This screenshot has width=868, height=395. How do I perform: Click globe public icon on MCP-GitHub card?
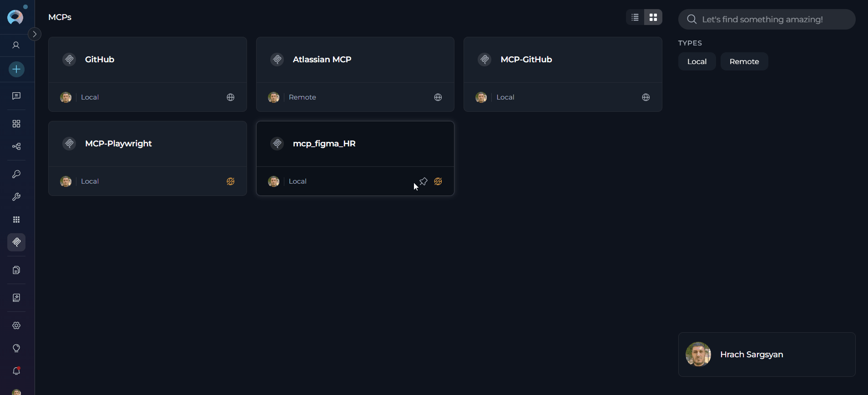646,97
